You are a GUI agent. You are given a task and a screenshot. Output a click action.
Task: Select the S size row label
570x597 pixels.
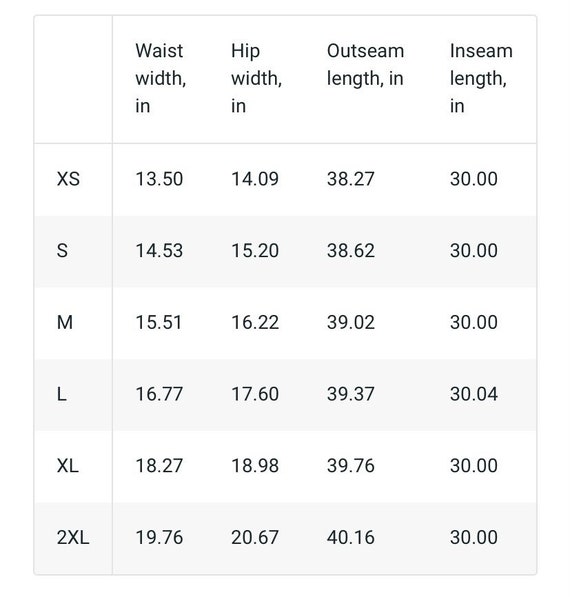[62, 251]
